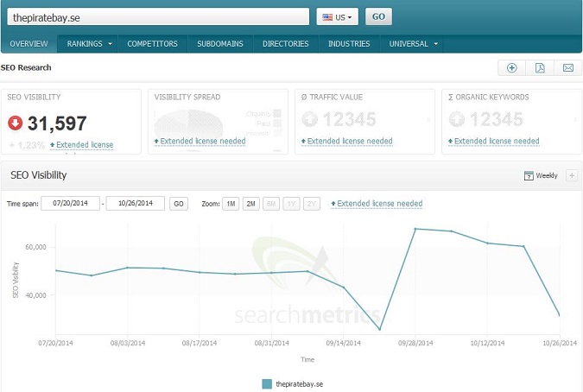Expand the Universal menu dropdown

(413, 43)
